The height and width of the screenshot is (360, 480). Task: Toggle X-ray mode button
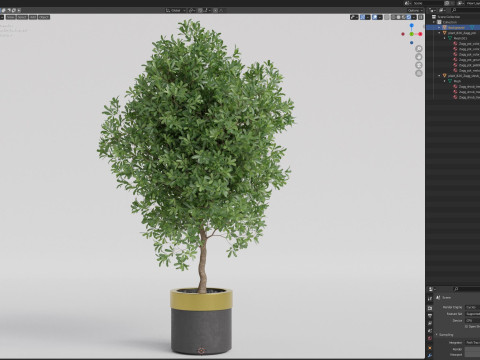coord(387,17)
